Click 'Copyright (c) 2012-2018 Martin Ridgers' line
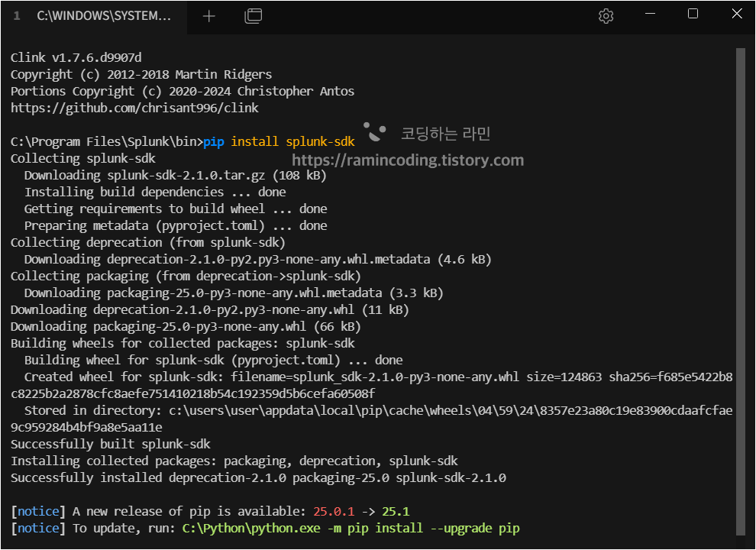 (x=141, y=74)
